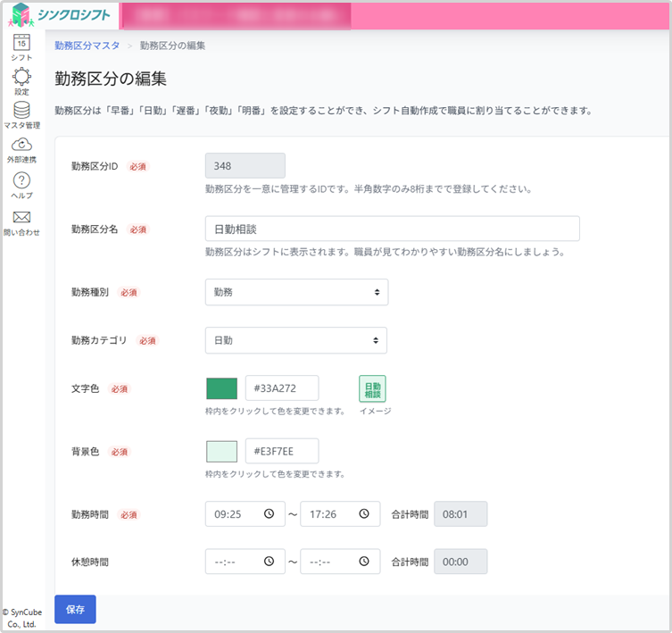The width and height of the screenshot is (672, 633).
Task: Click the シンクロシフト logo
Action: (x=60, y=15)
